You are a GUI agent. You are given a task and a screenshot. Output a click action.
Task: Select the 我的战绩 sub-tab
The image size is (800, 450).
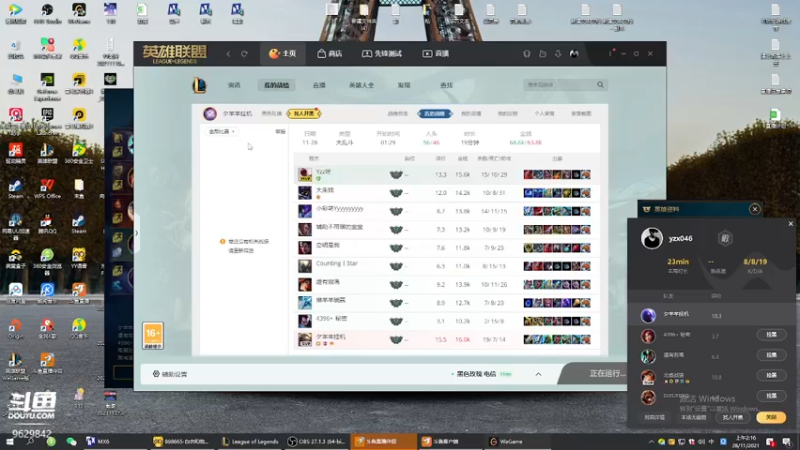277,85
